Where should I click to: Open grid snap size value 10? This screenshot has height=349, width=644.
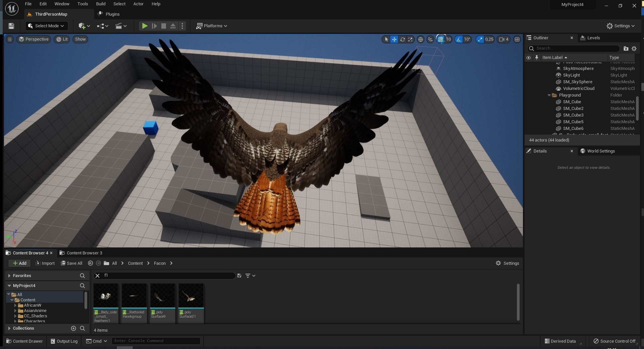tap(448, 39)
